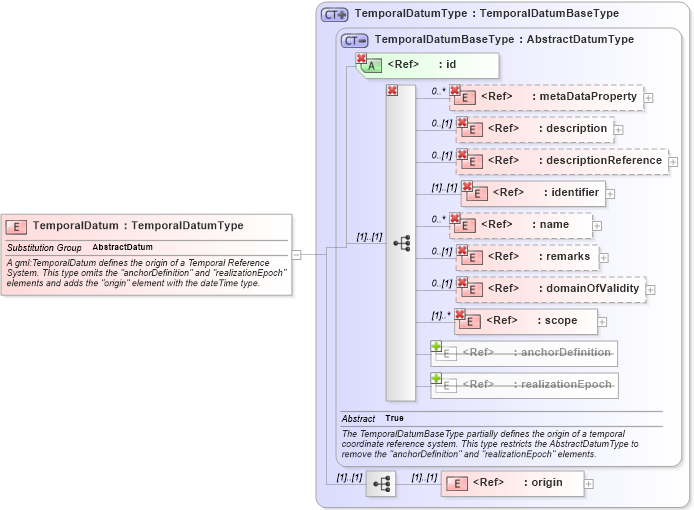Expand the name element

[597, 226]
